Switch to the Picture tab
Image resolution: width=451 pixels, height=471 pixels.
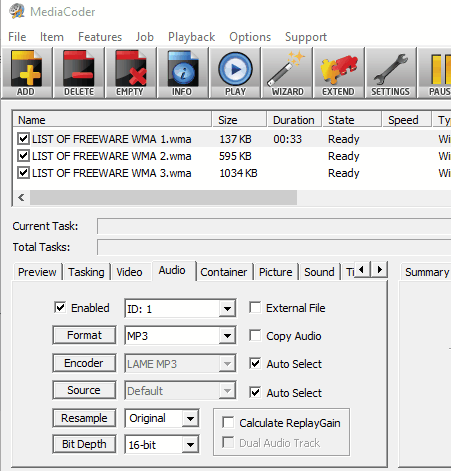pos(276,272)
